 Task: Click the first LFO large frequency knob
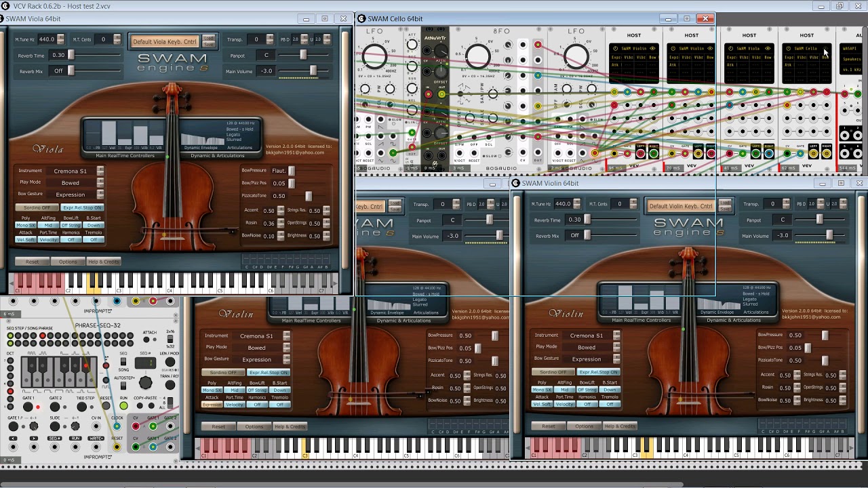[x=374, y=57]
